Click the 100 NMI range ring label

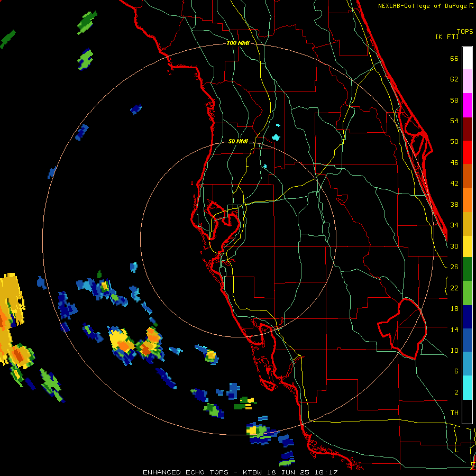pyautogui.click(x=238, y=43)
